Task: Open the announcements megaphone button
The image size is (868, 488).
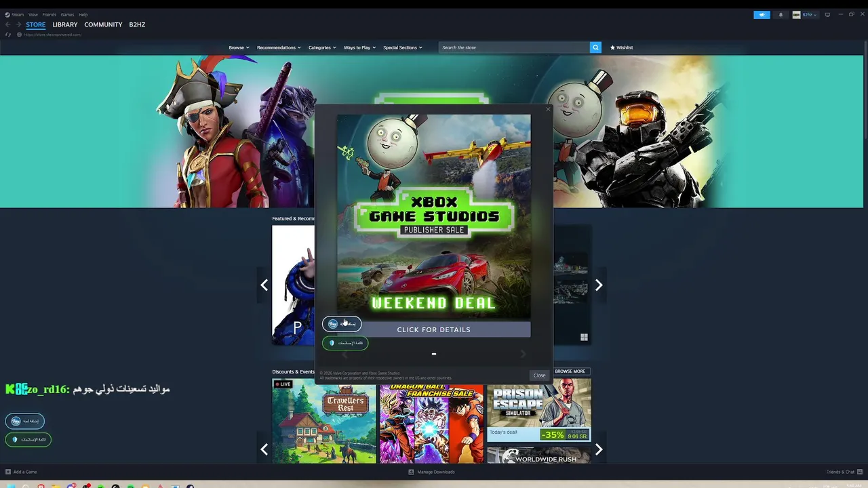Action: pos(762,14)
